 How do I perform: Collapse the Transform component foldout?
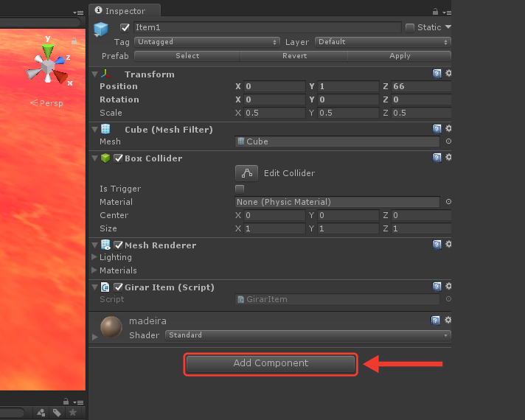tap(95, 74)
